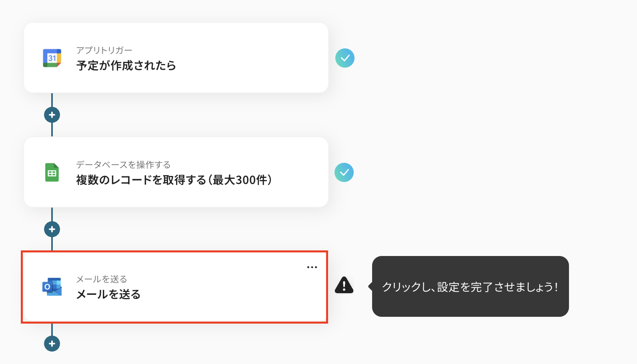Click the クリックし、設定を完了させましょう tooltip
Viewport: 637px width, 364px height.
click(470, 287)
